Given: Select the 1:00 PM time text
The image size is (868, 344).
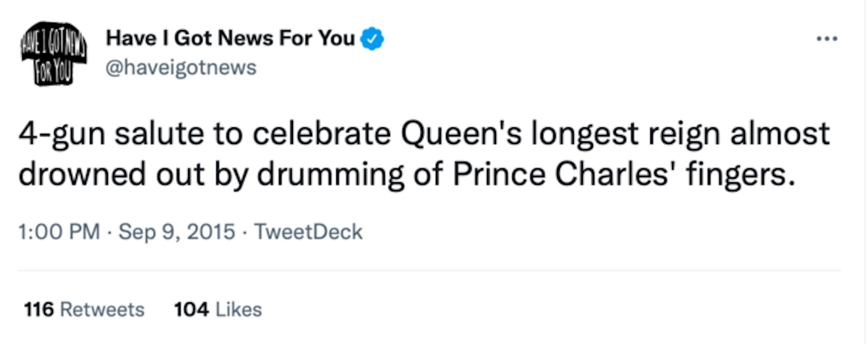Looking at the screenshot, I should pos(60,232).
